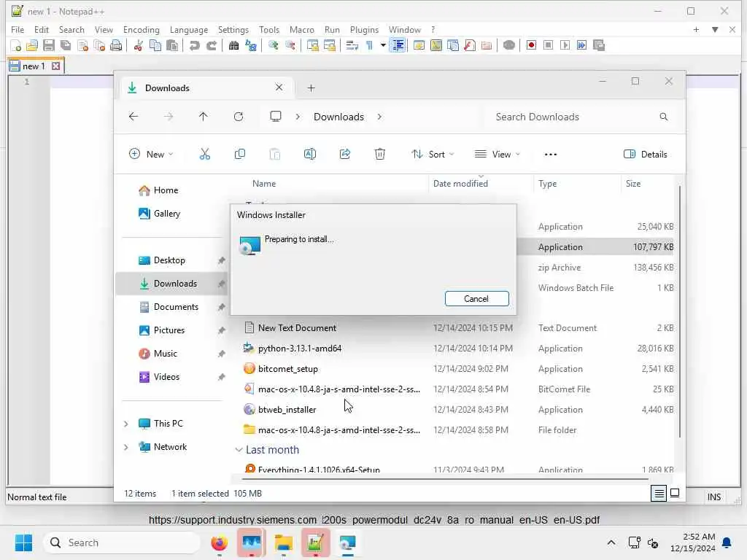Click the Save icon in Notepad++ toolbar
Viewport: 747px width, 560px height.
(x=49, y=46)
